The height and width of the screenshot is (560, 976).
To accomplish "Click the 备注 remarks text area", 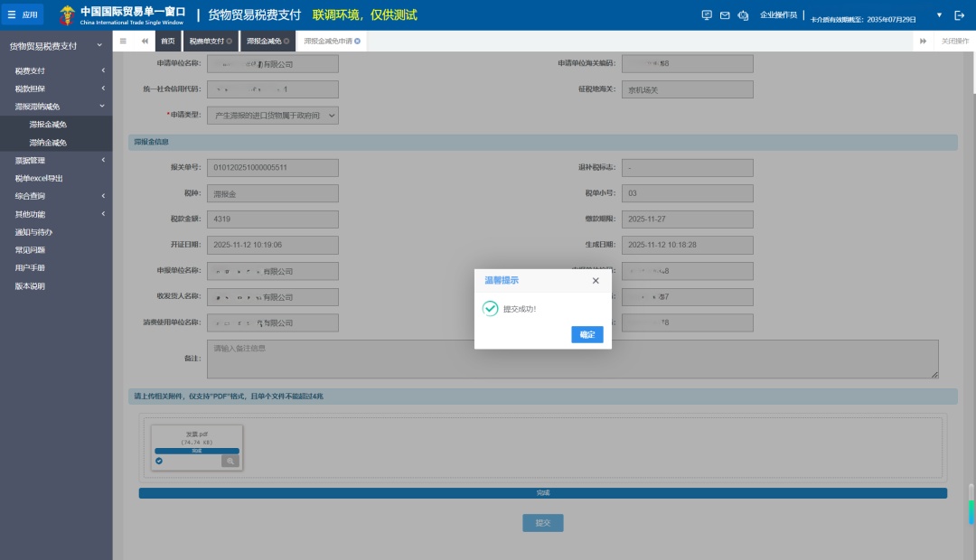I will 571,359.
